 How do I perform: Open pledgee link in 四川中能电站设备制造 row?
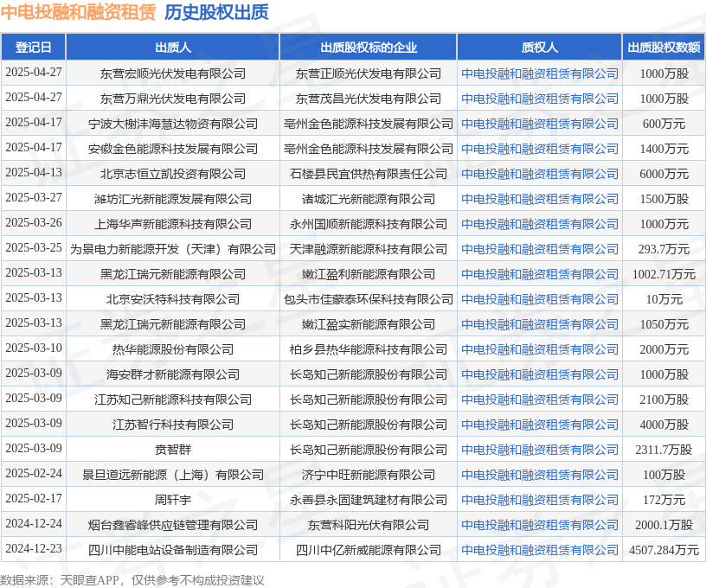(x=539, y=550)
